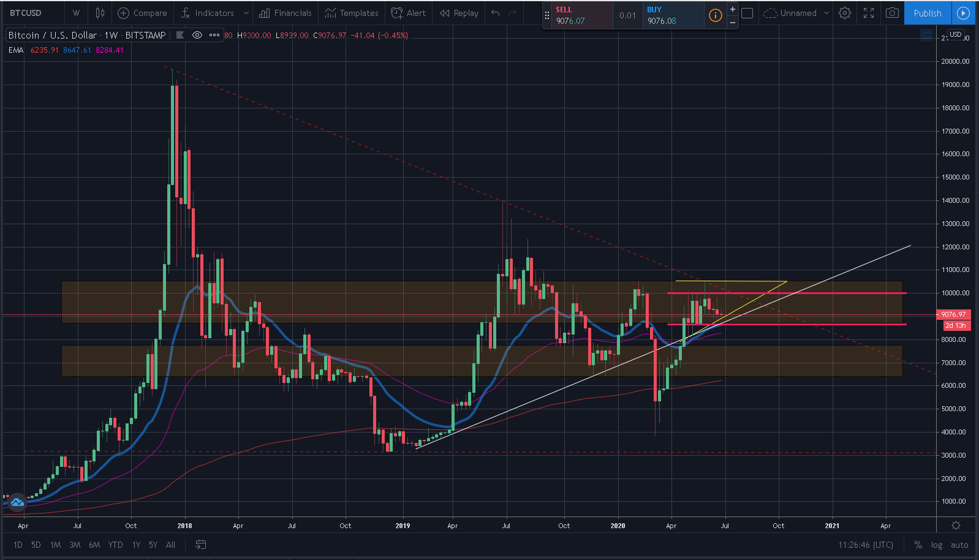Viewport: 979px width, 560px height.
Task: Click the 20000.00 price axis label
Action: [x=956, y=61]
